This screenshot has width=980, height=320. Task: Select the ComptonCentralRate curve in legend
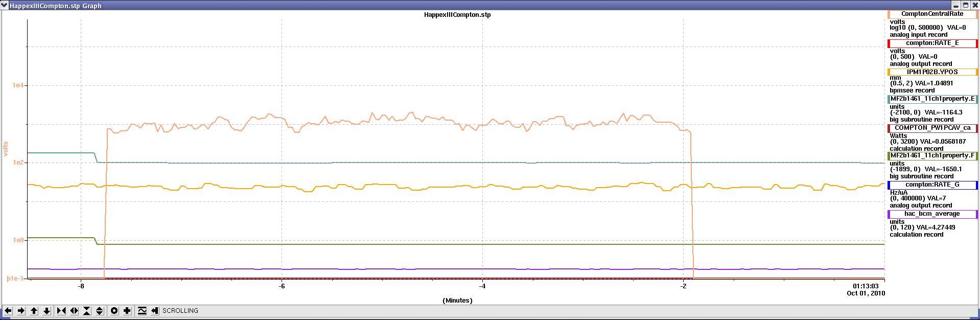pos(932,14)
